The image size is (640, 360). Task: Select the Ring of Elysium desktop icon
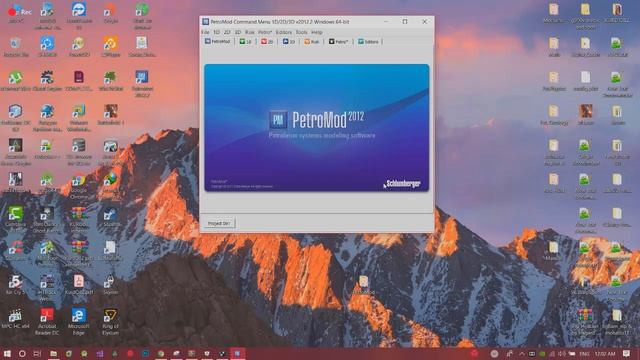tap(110, 321)
